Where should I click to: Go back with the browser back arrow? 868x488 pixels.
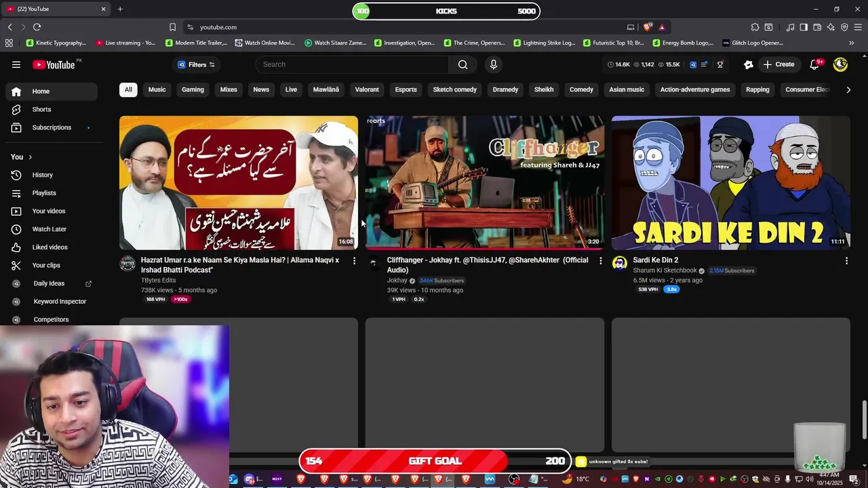click(9, 27)
